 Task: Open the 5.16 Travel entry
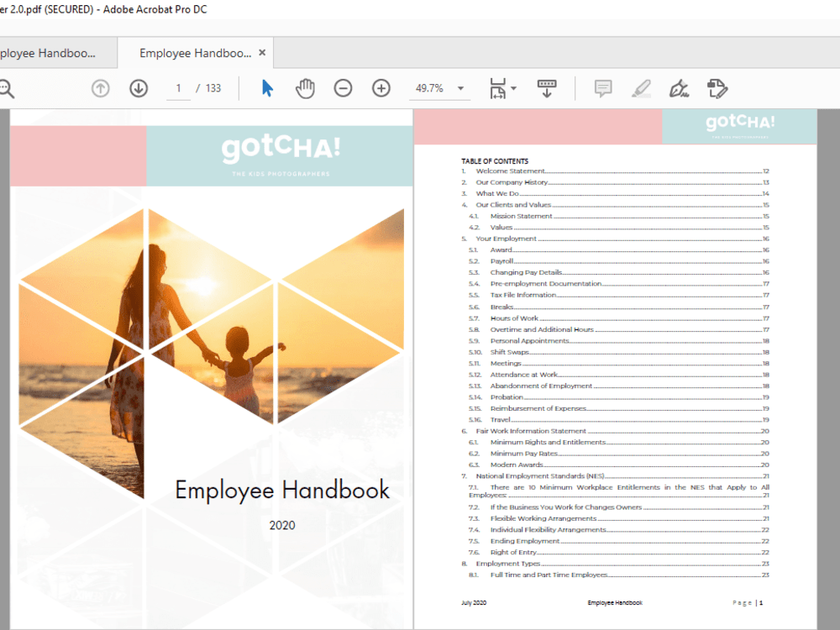[619, 419]
